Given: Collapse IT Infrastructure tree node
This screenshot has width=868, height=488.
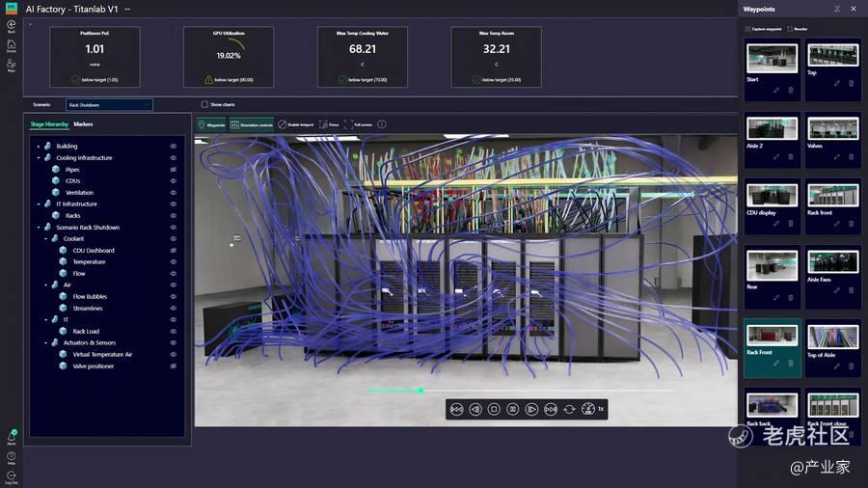Looking at the screenshot, I should 39,204.
